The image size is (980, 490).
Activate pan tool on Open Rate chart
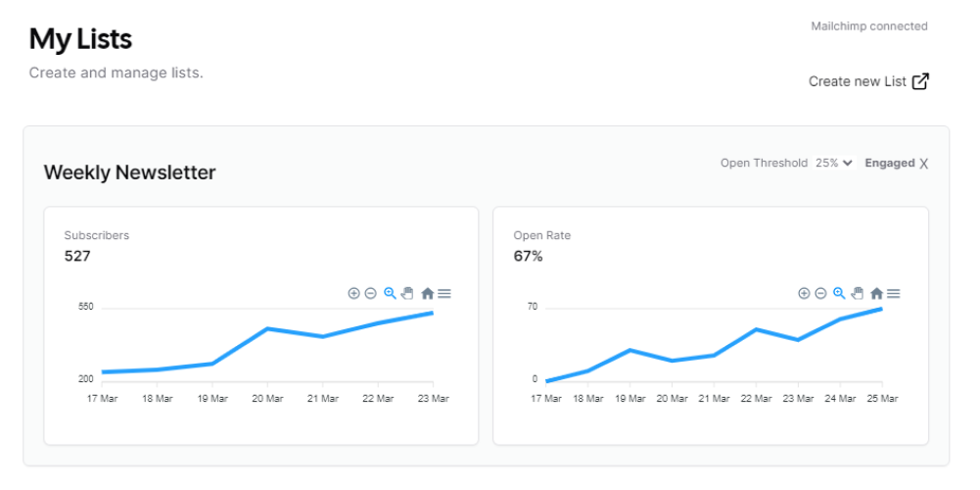[x=857, y=293]
